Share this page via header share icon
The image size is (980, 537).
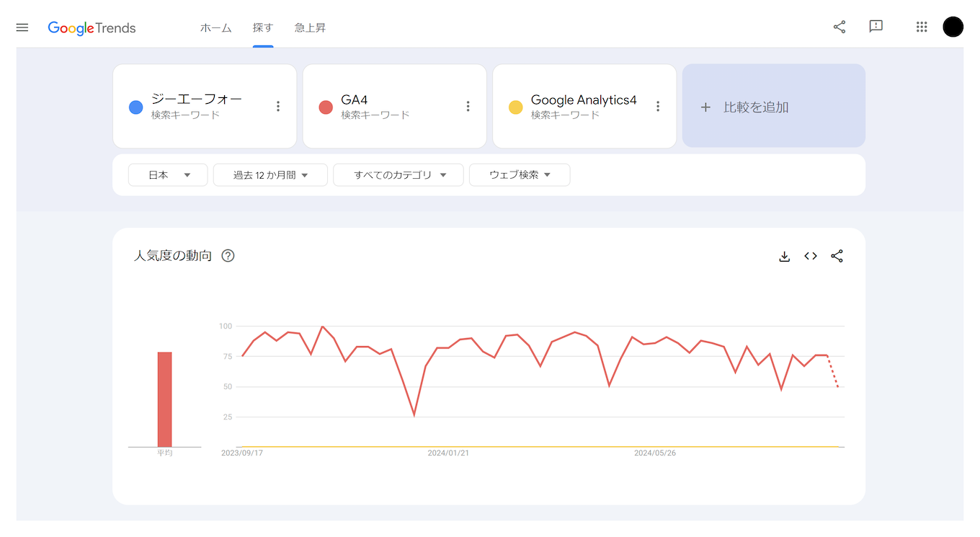[839, 27]
